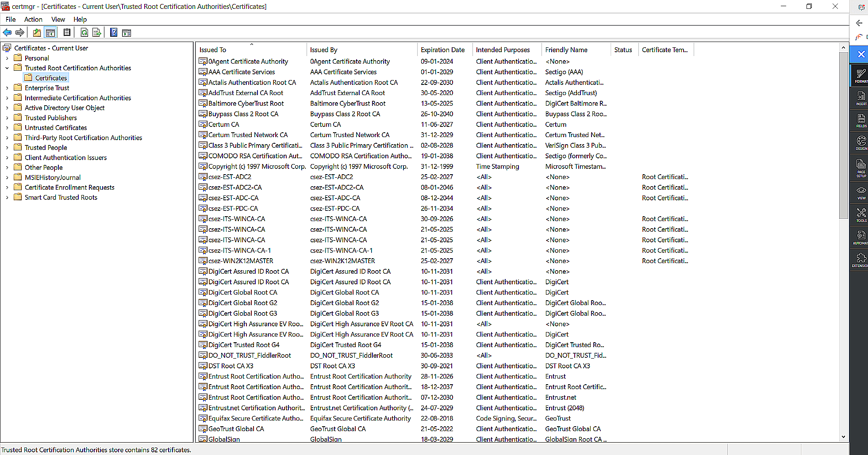This screenshot has width=868, height=455.
Task: Select the DO_NOT_TRUST_FiddlerRoot certificate
Action: 249,355
